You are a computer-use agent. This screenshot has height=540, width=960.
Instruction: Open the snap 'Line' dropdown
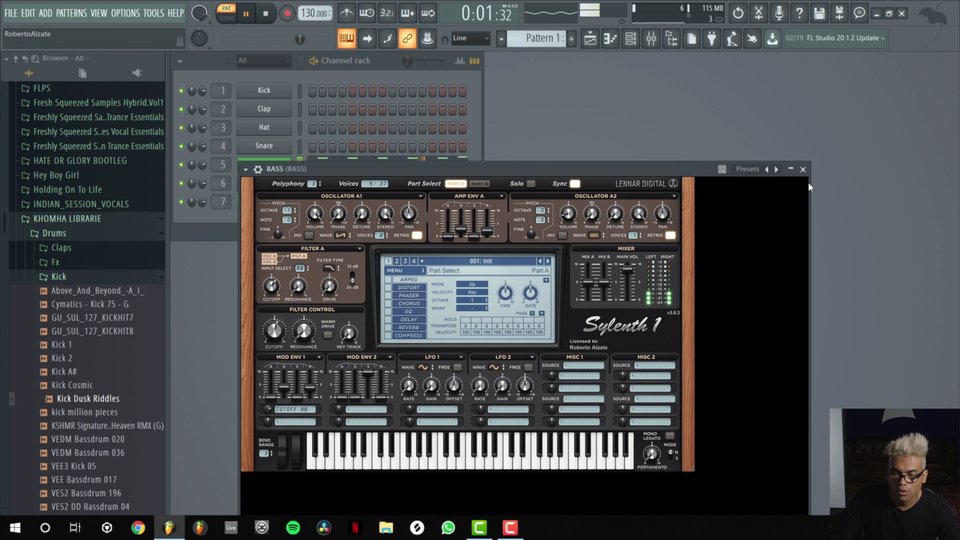(x=471, y=38)
